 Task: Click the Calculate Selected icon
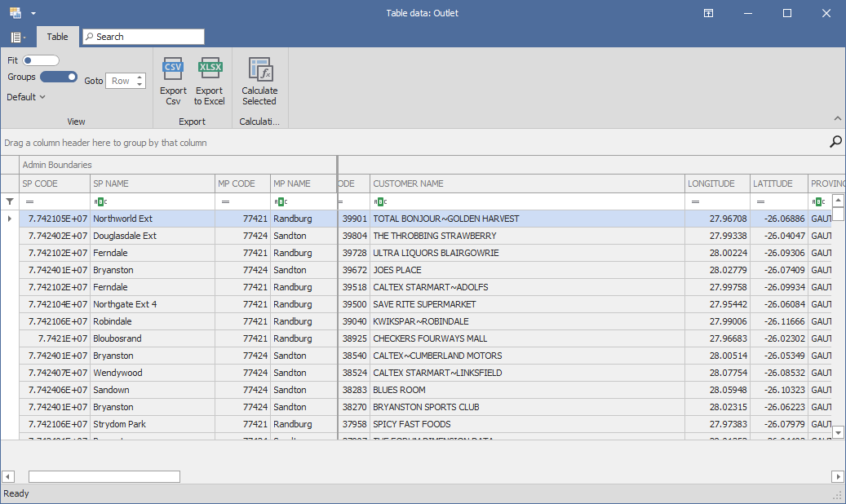pyautogui.click(x=259, y=69)
